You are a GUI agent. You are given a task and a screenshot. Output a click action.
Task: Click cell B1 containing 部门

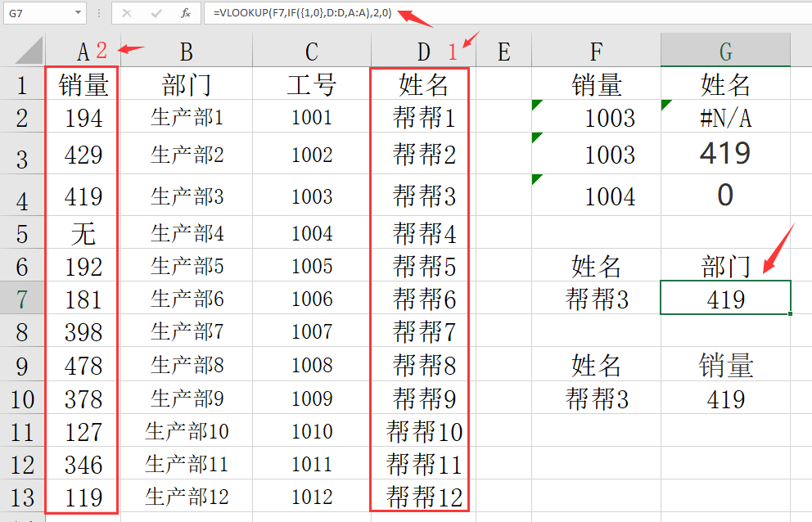point(187,84)
